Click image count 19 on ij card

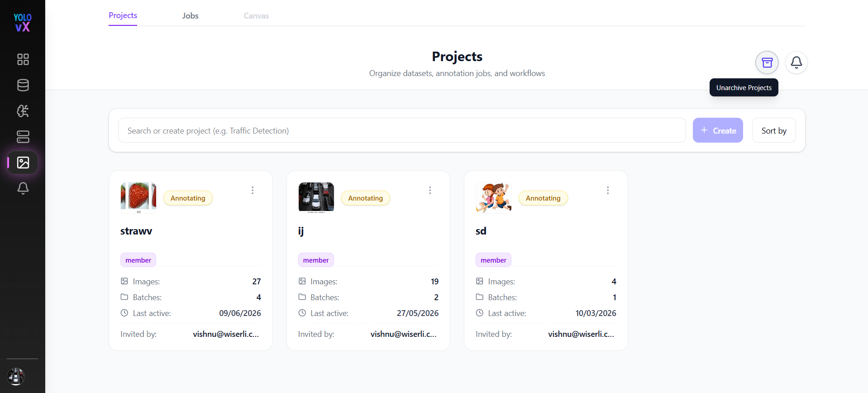click(434, 282)
